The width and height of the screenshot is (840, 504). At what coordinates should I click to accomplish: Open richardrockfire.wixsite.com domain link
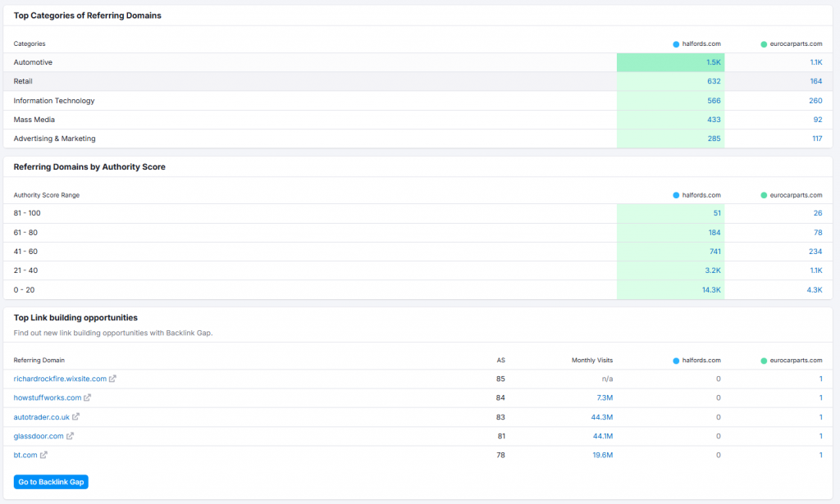pos(60,379)
